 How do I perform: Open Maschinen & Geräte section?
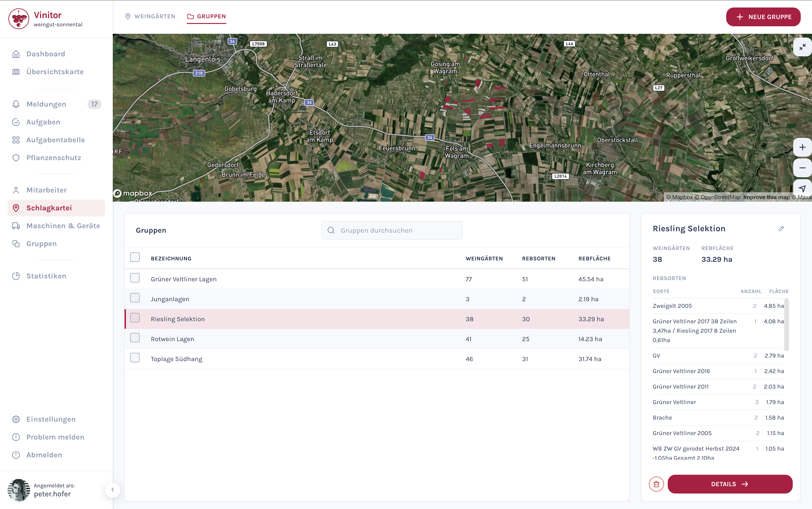point(63,226)
